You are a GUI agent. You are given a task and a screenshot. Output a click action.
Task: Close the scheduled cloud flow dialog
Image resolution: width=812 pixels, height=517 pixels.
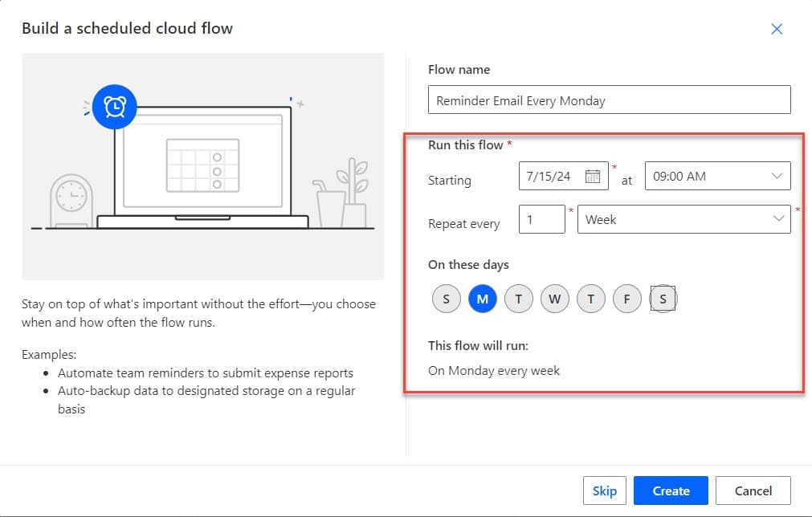(777, 29)
